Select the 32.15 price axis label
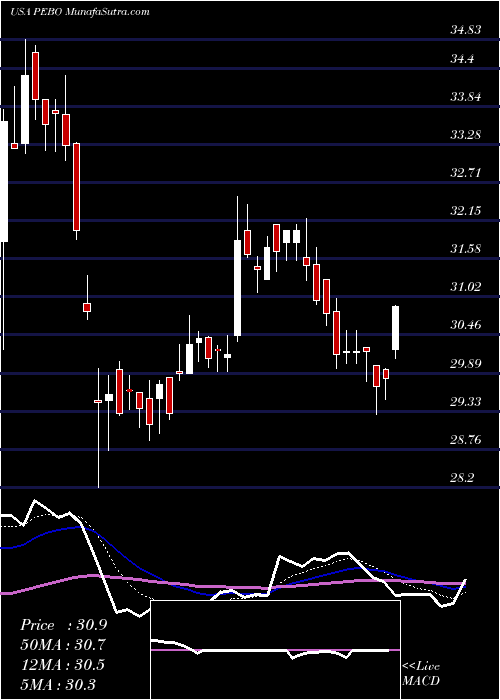This screenshot has width=500, height=700. [466, 210]
